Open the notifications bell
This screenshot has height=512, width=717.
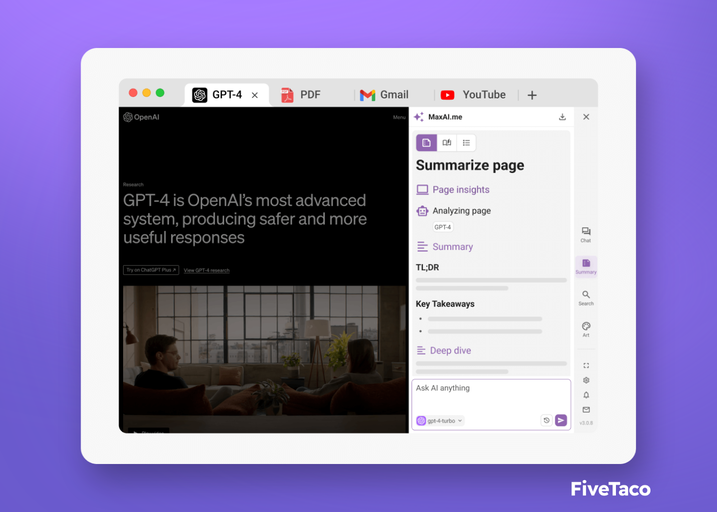coord(586,395)
